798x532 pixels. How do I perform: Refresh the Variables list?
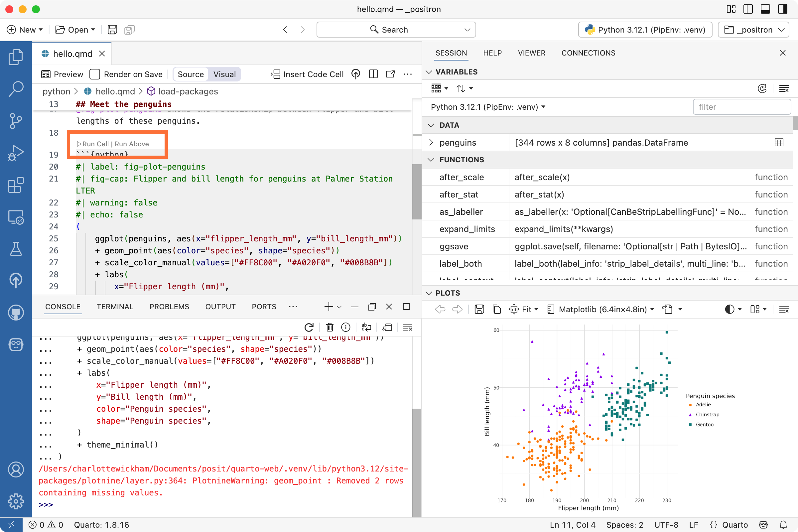pyautogui.click(x=762, y=88)
